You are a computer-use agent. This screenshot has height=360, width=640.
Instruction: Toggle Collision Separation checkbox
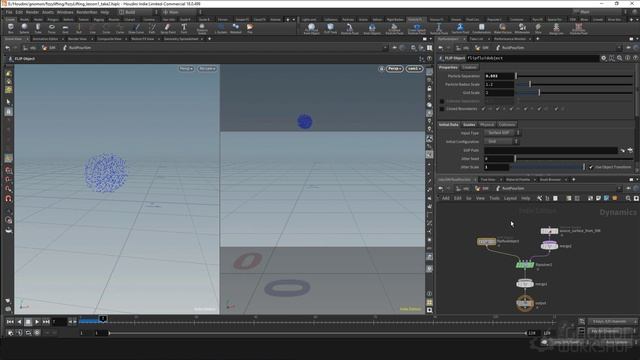point(442,101)
